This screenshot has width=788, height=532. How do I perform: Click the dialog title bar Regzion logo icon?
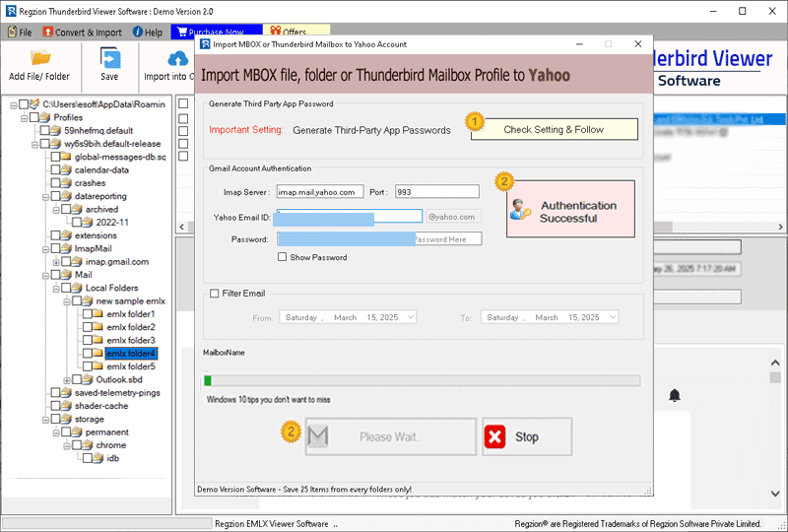click(x=205, y=44)
